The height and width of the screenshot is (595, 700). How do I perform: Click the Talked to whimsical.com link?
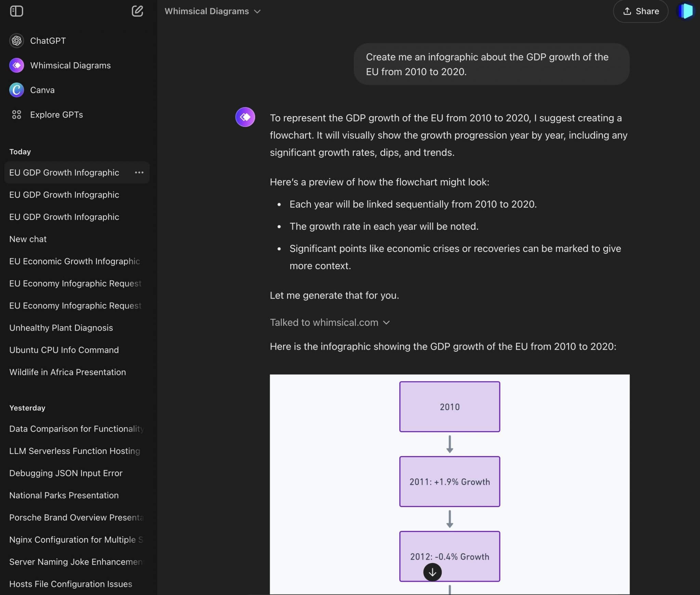coord(323,322)
